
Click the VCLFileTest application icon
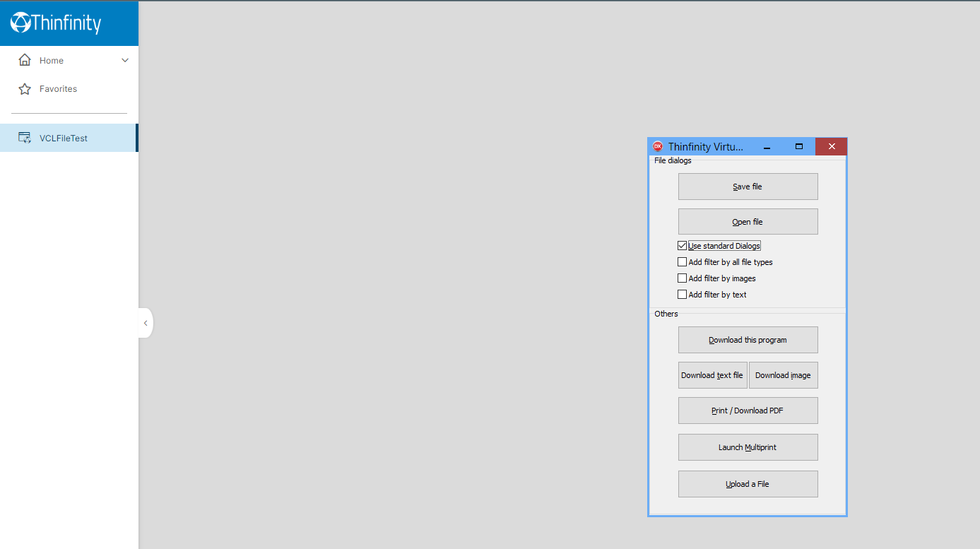coord(25,138)
